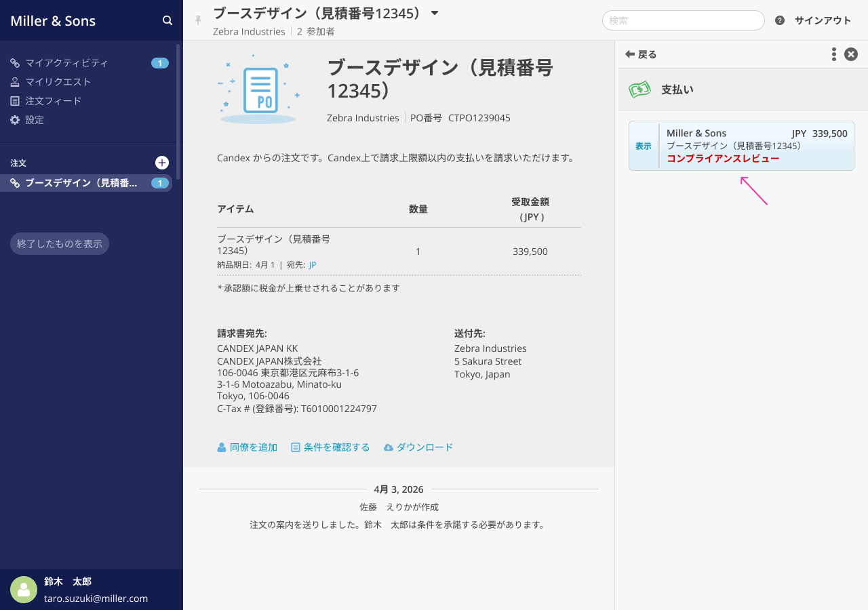The height and width of the screenshot is (610, 868).
Task: Open the three-dot more options menu
Action: click(x=834, y=54)
